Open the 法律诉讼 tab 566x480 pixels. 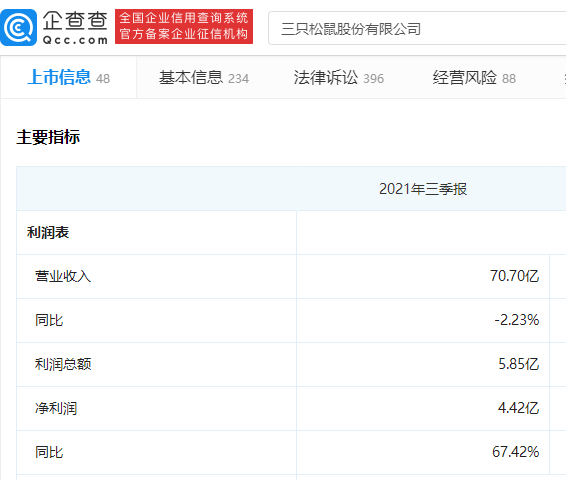[339, 78]
